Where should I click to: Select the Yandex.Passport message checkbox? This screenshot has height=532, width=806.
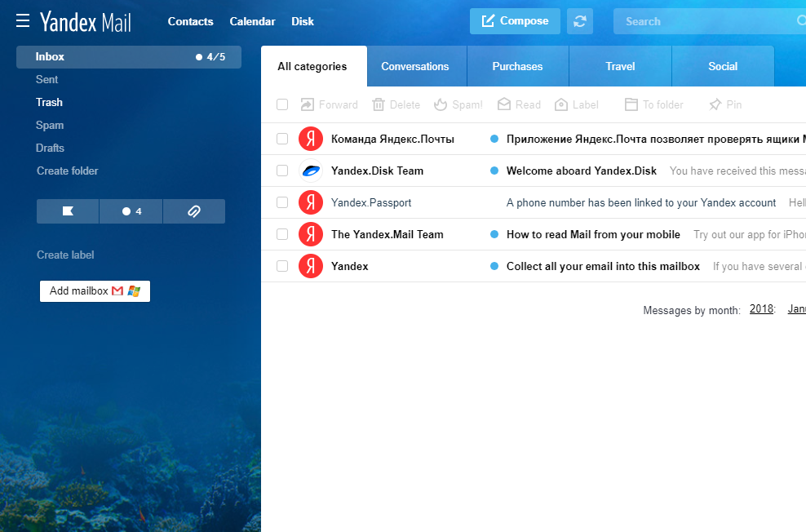pos(282,202)
